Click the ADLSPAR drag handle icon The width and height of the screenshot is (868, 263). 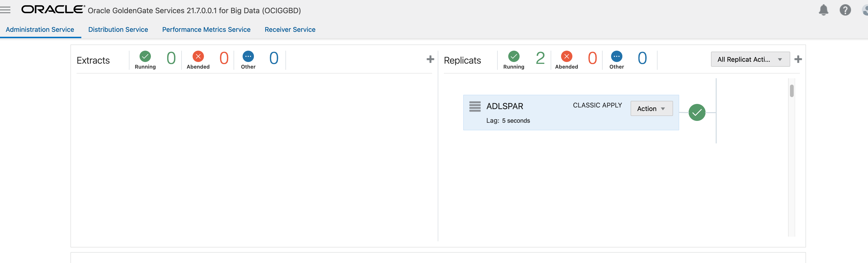pos(475,107)
